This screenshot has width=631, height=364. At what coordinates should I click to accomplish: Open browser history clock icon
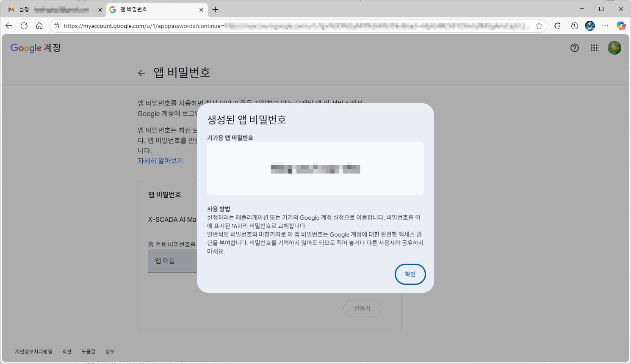(x=574, y=26)
